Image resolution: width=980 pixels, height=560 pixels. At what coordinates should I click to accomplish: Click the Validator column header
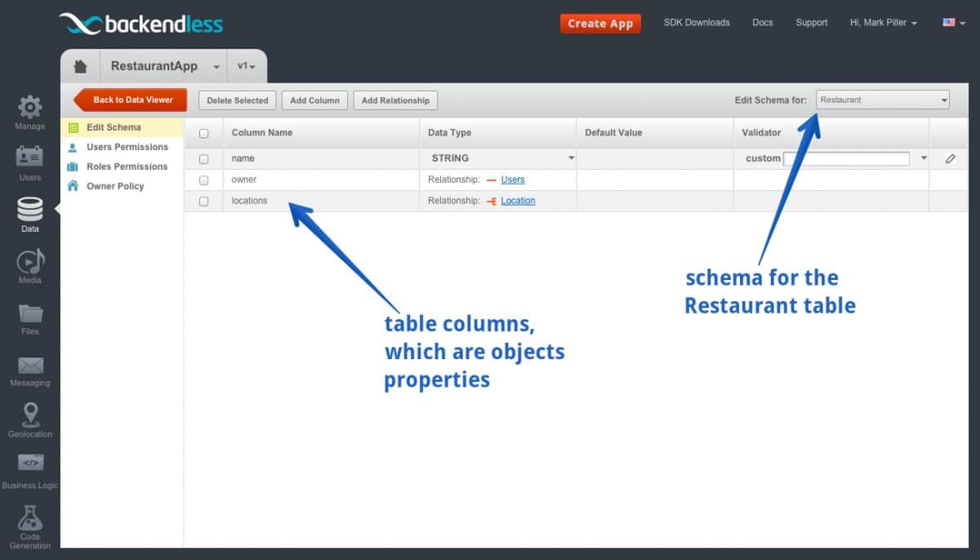tap(762, 132)
